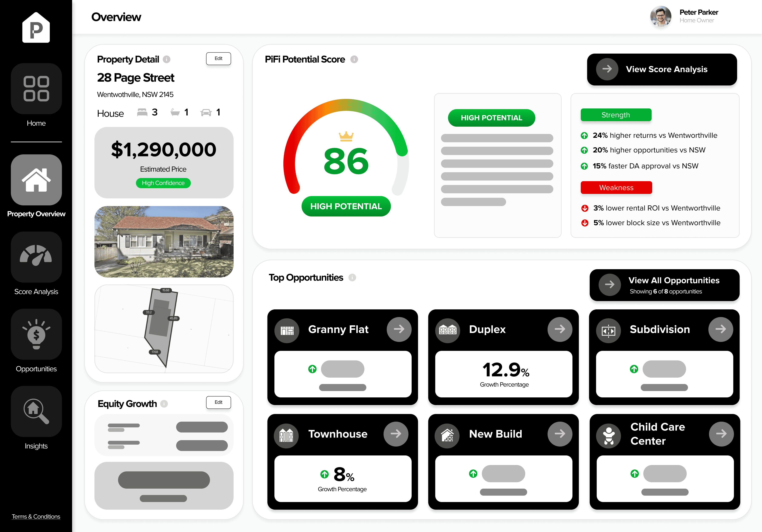762x532 pixels.
Task: Click Edit button in Property Detail
Action: click(218, 59)
